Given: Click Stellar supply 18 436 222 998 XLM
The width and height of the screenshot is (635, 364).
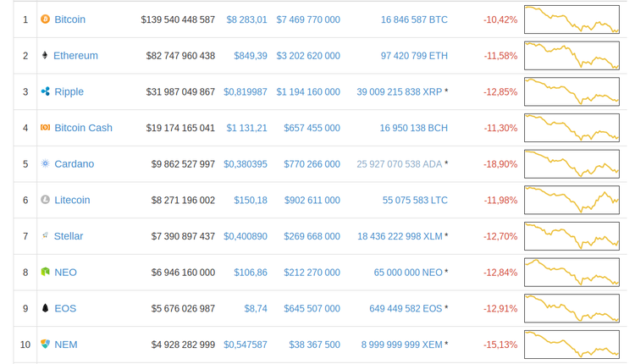Looking at the screenshot, I should tap(400, 236).
